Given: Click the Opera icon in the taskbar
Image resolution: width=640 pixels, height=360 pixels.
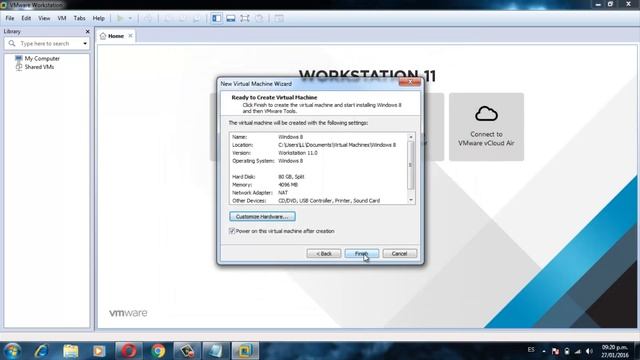Looking at the screenshot, I should (x=129, y=351).
